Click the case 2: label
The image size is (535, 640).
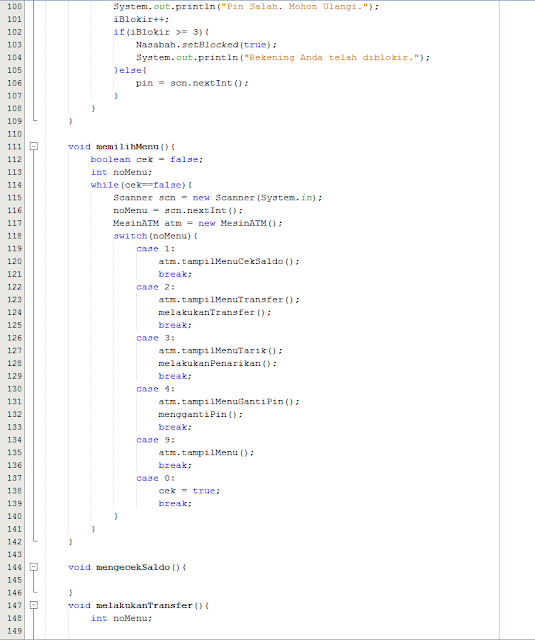pos(155,287)
